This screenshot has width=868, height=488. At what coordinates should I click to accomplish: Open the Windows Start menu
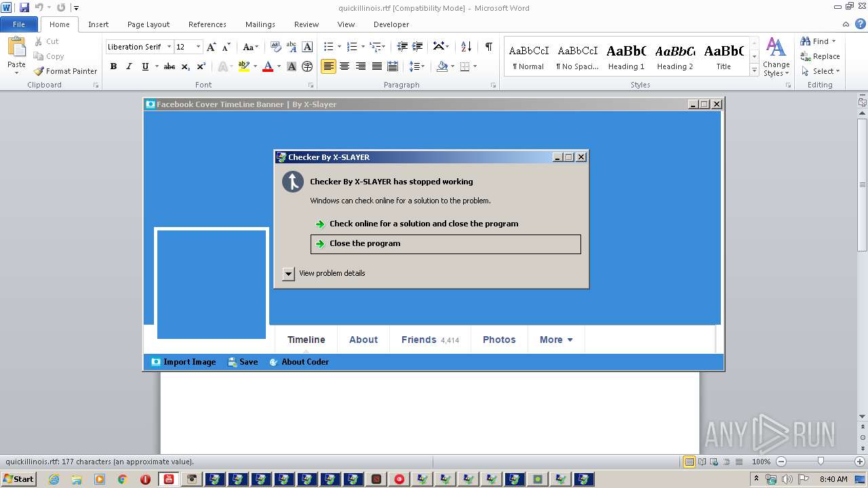(x=19, y=479)
